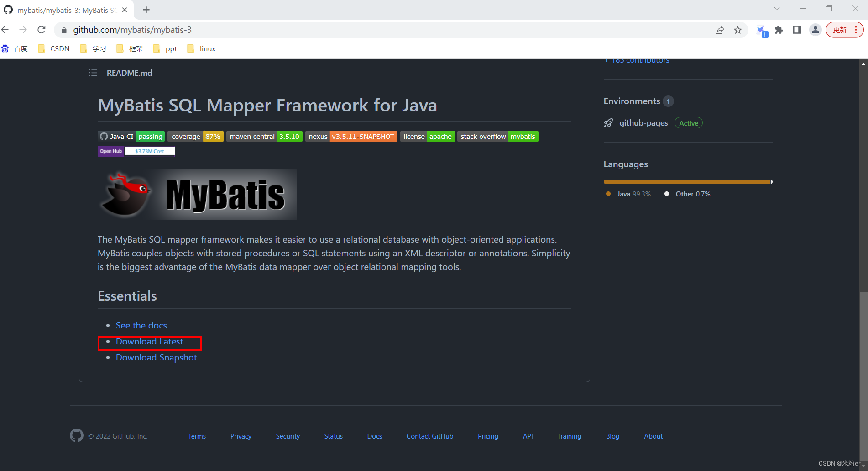Open the Download Latest link
The width and height of the screenshot is (868, 471).
coord(149,341)
